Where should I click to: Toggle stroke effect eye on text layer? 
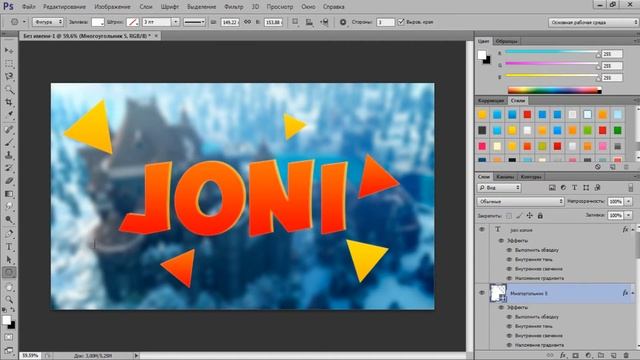tap(509, 250)
